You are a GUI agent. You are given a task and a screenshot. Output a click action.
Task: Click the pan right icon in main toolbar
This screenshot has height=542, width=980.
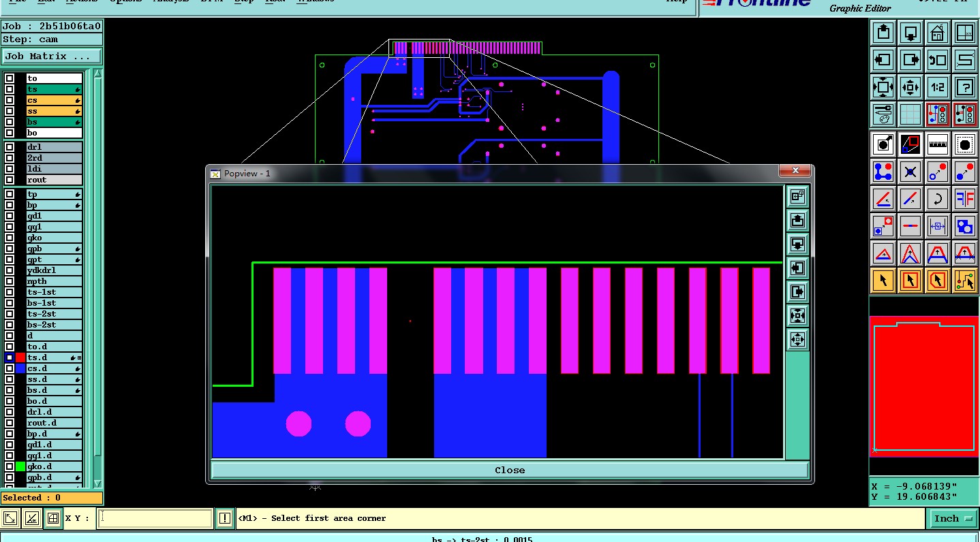coord(910,60)
